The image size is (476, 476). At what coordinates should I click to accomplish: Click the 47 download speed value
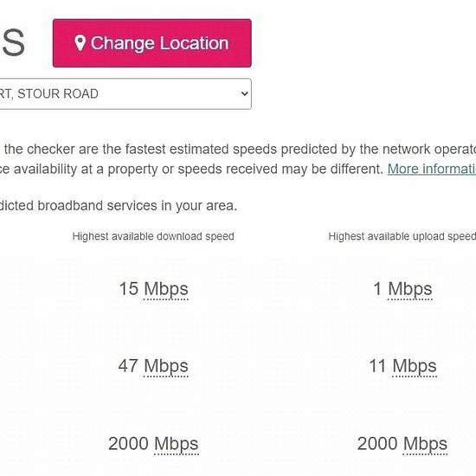(128, 366)
